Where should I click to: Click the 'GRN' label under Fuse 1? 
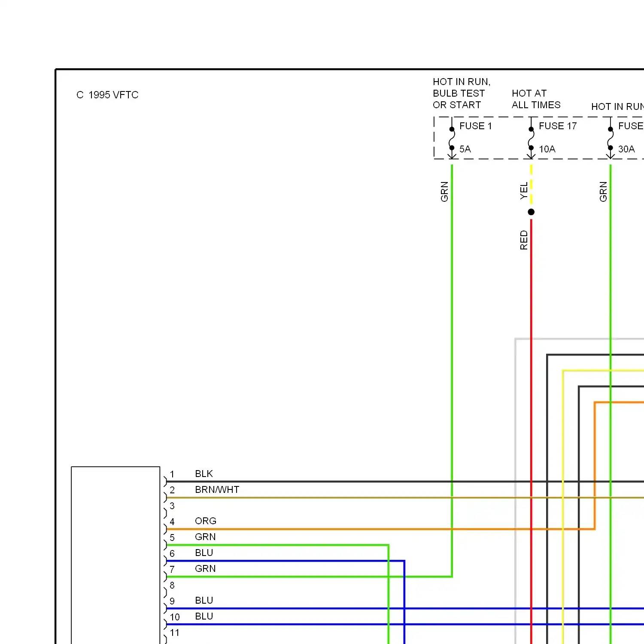pyautogui.click(x=444, y=191)
